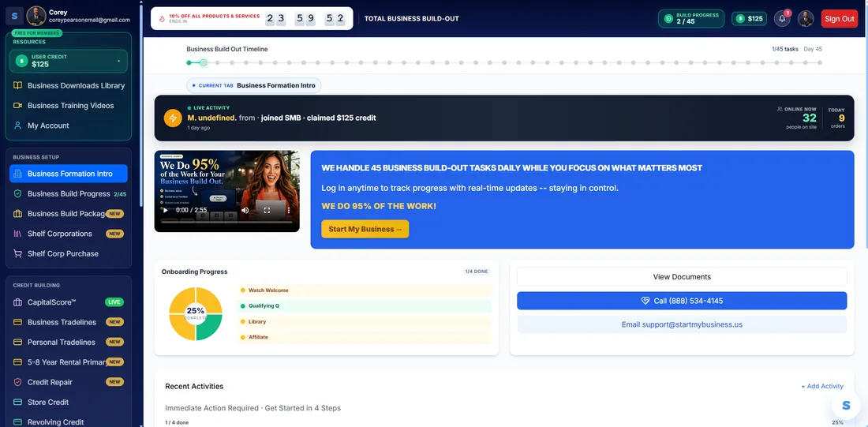The image size is (868, 427).
Task: Open video more-options menu
Action: tap(288, 211)
